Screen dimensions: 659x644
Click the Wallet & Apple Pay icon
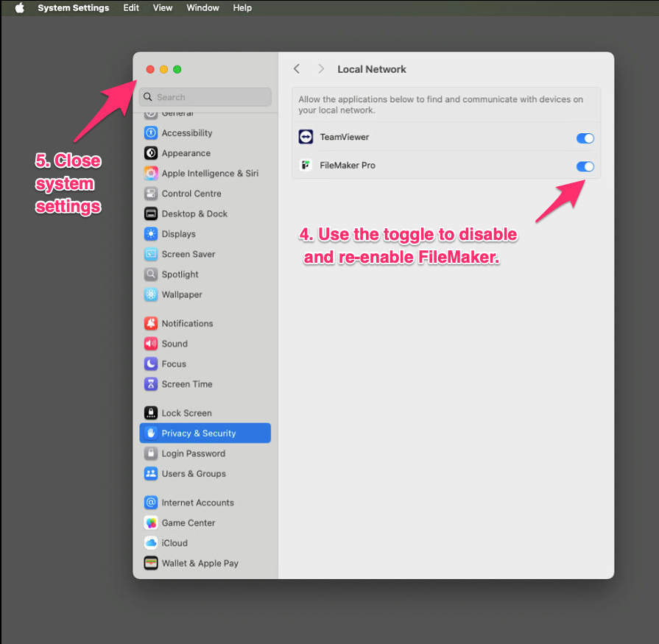pos(151,562)
